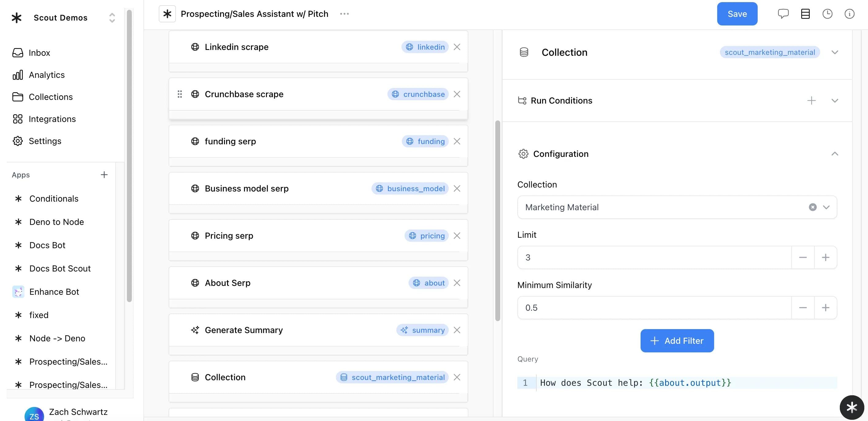
Task: Remove the Pricing serp block
Action: [x=457, y=235]
